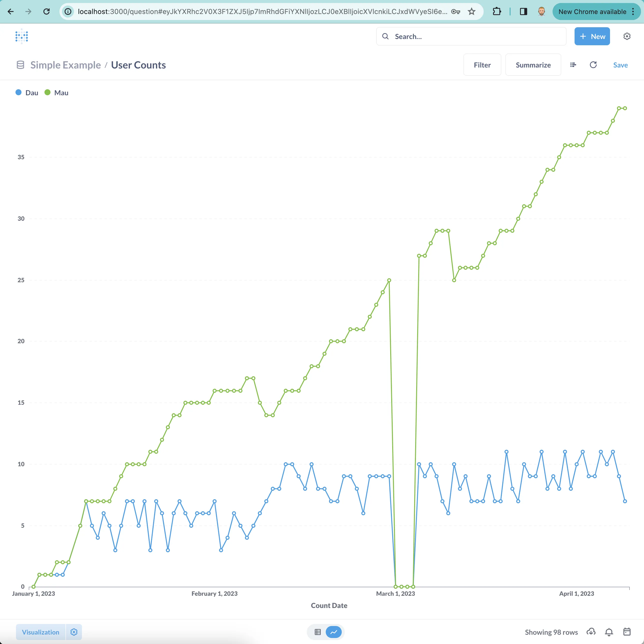Image resolution: width=644 pixels, height=644 pixels.
Task: Select the chart view switch control
Action: [334, 632]
